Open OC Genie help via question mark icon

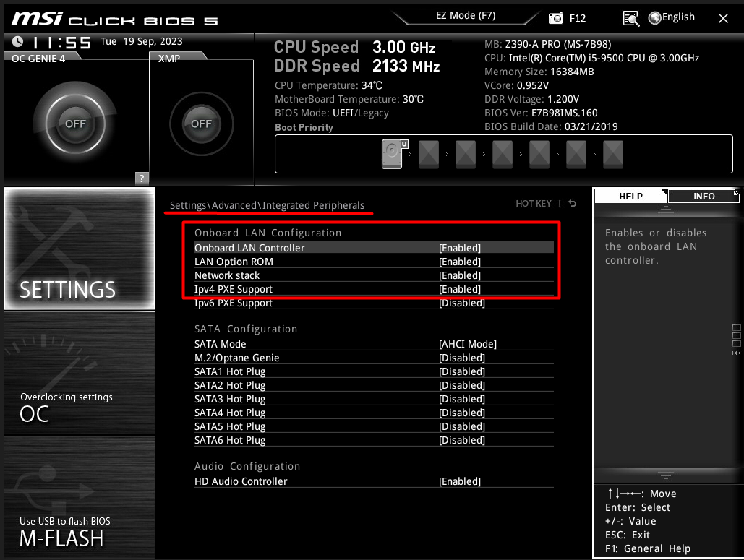coord(142,178)
